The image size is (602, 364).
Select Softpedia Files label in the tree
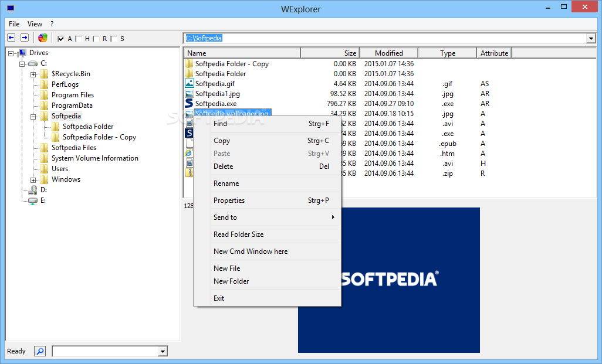tap(74, 148)
